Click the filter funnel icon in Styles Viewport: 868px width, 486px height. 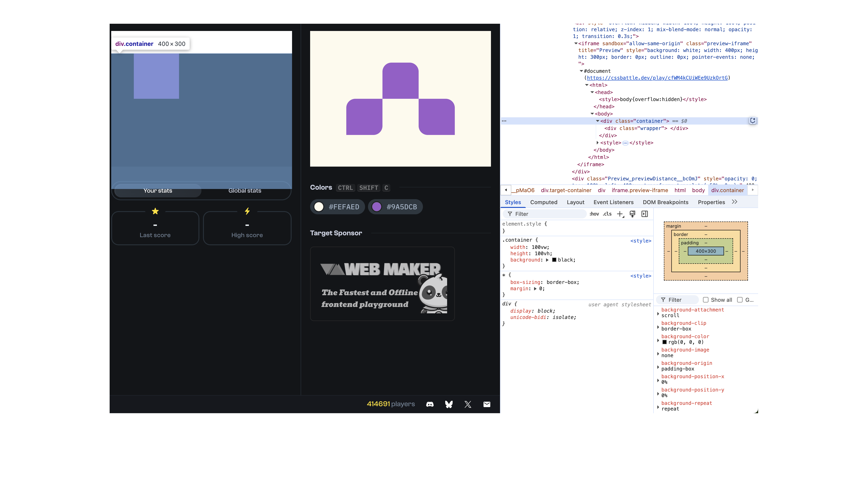(510, 214)
